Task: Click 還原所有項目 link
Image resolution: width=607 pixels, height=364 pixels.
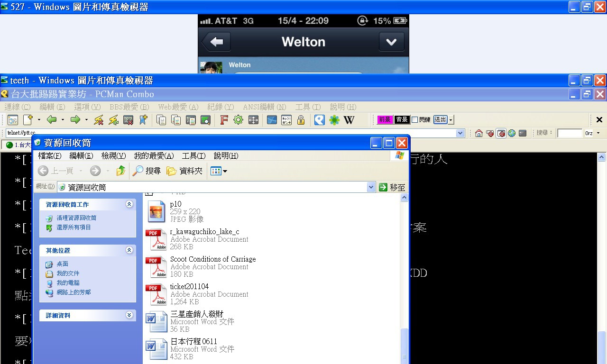Action: (x=74, y=227)
